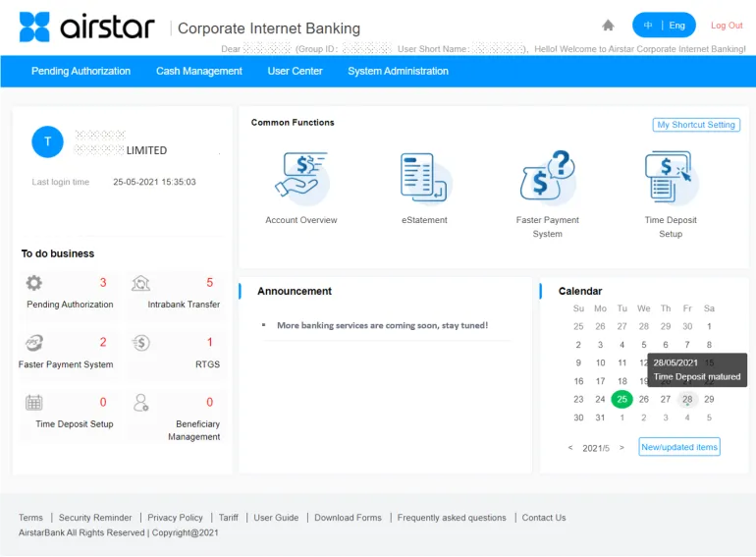
Task: Click the RTGS count 1
Action: click(210, 343)
